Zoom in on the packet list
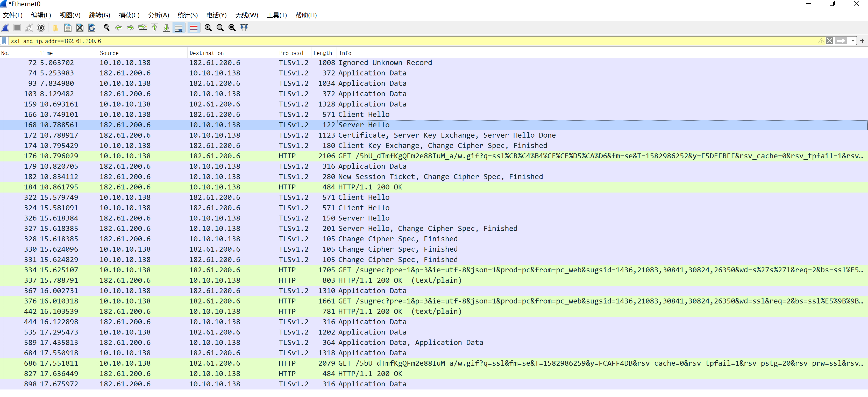 tap(208, 28)
